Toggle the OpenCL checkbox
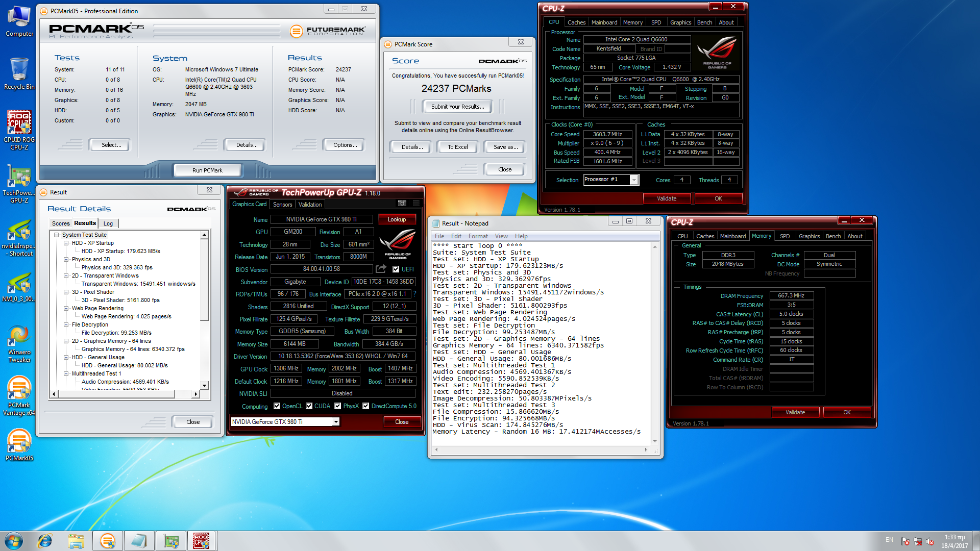 tap(277, 406)
